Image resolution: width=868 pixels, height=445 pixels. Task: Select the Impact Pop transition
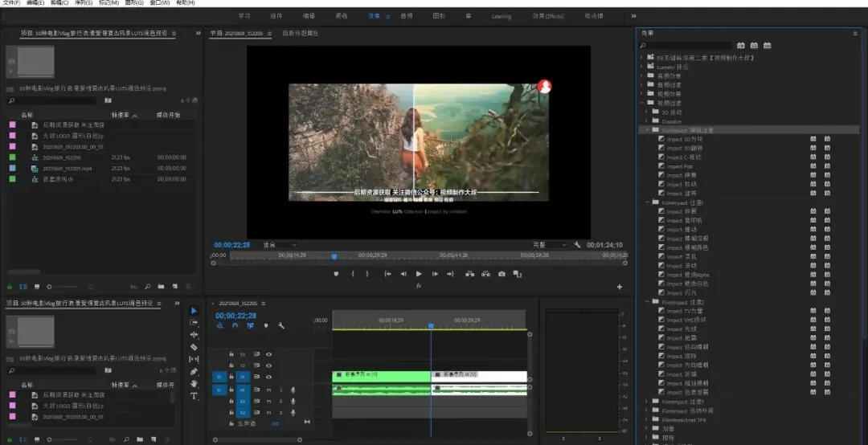click(x=679, y=166)
